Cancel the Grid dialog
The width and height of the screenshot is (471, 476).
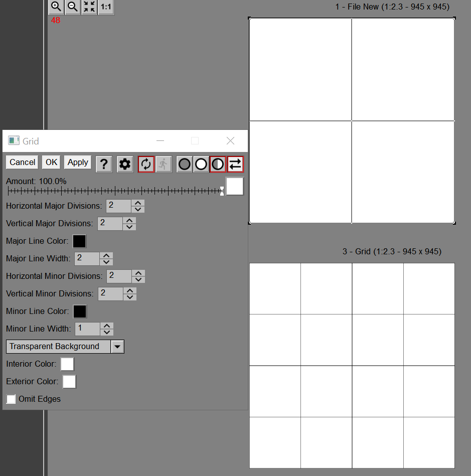click(x=22, y=162)
